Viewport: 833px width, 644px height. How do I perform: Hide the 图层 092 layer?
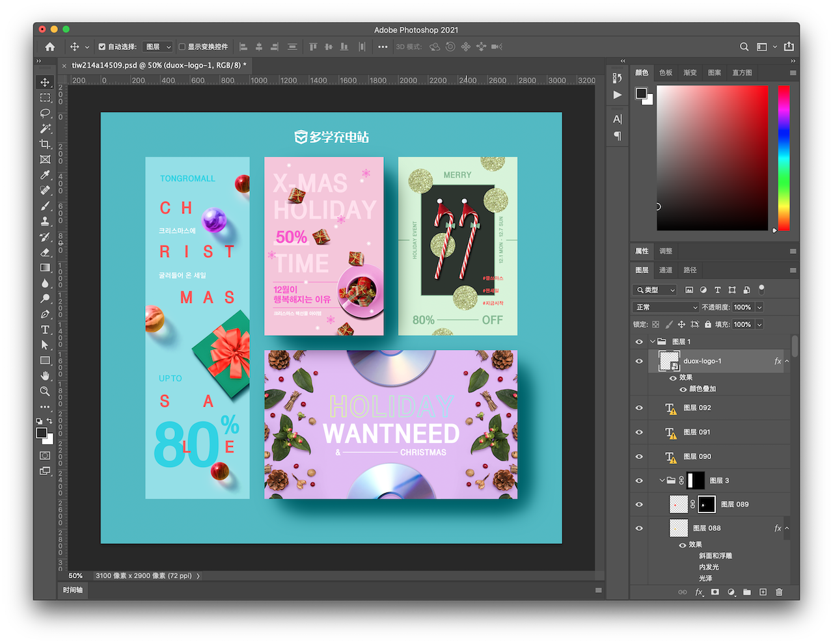click(639, 408)
